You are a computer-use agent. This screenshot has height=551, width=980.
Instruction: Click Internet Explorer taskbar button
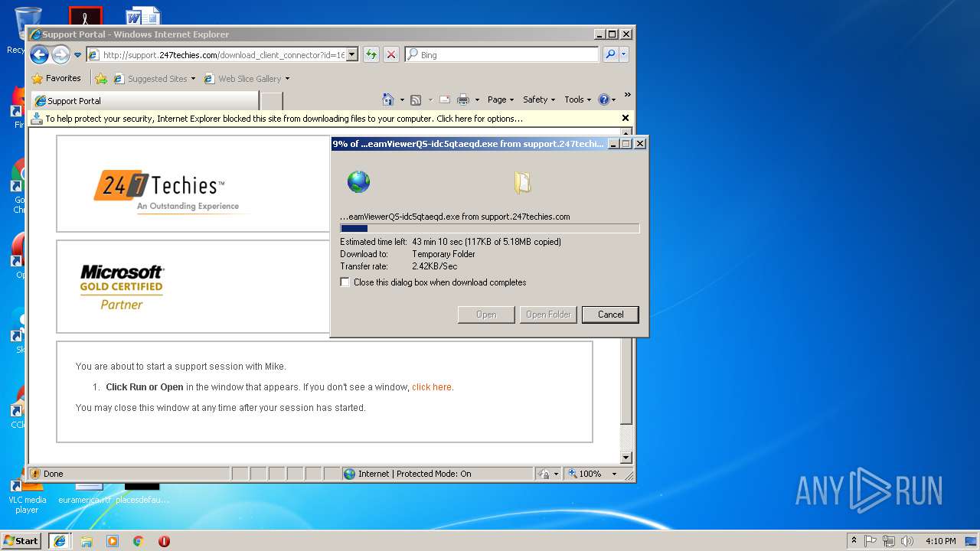[60, 540]
